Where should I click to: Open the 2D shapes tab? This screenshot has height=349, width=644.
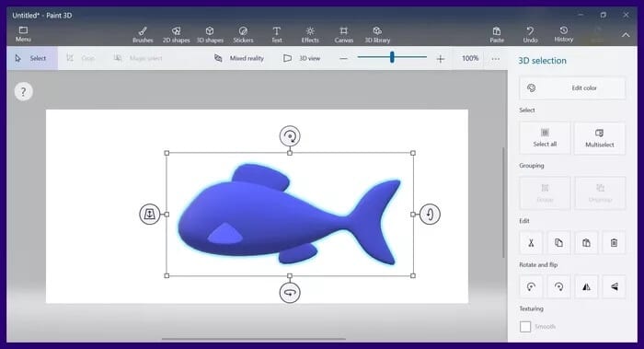click(x=177, y=34)
